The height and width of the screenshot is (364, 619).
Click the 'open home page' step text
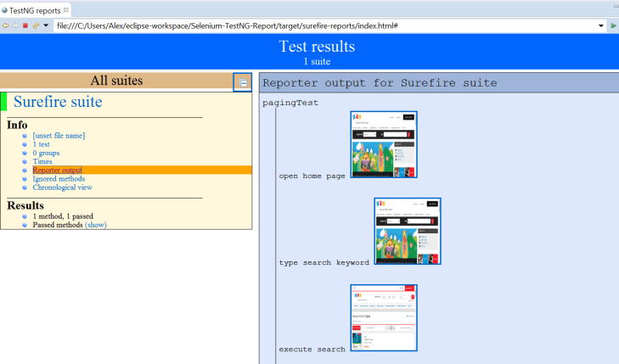(312, 176)
